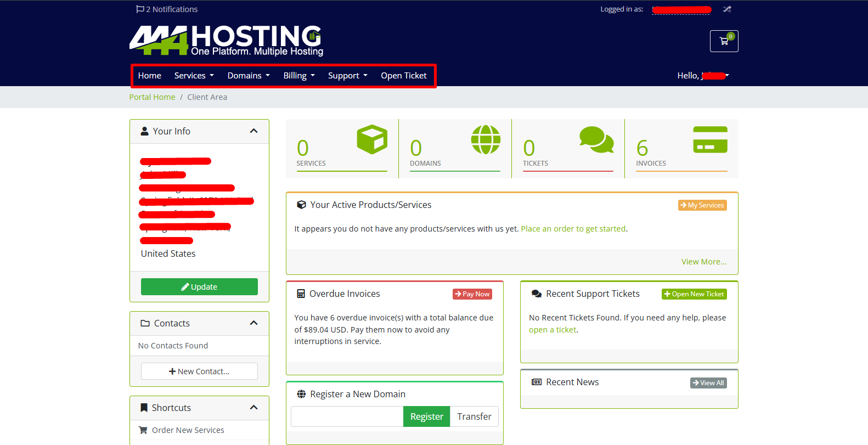Screen dimensions: 868x445
Task: Collapse the Your Info panel
Action: tap(253, 131)
